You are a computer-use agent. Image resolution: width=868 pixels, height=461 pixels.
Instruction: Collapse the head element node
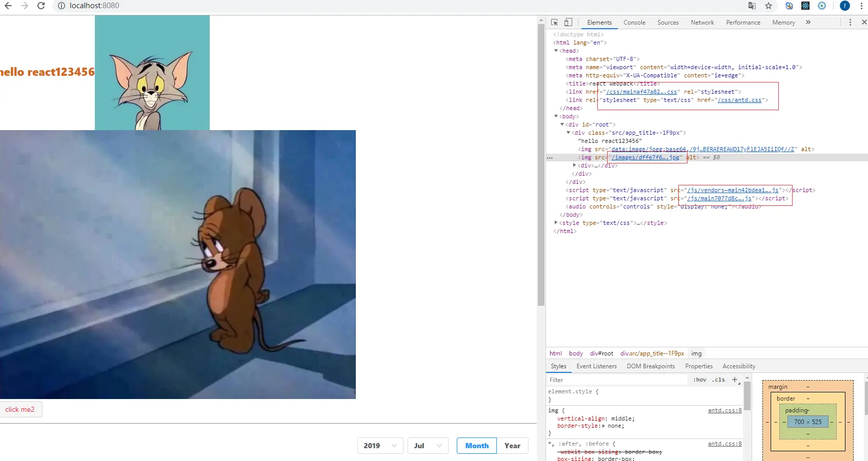click(x=556, y=51)
